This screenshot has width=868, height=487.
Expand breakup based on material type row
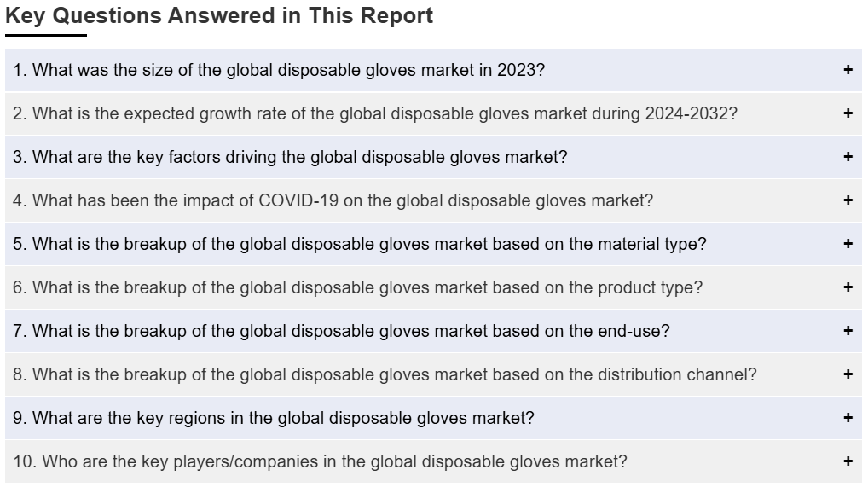pos(433,244)
